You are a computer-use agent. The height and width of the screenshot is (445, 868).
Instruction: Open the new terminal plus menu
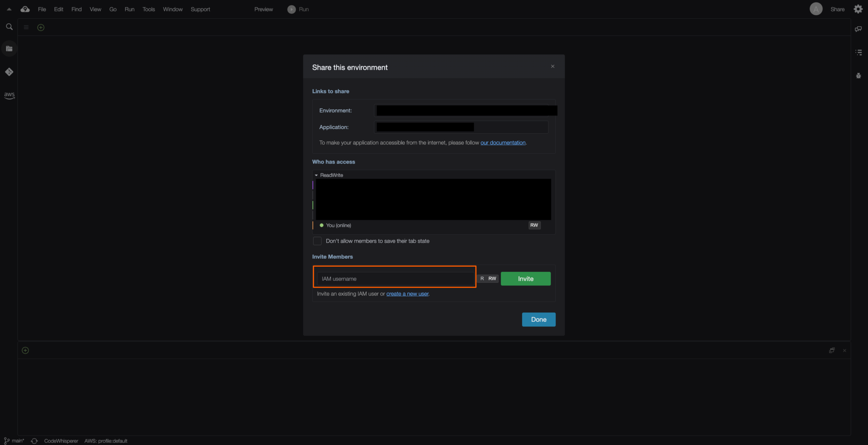(25, 350)
